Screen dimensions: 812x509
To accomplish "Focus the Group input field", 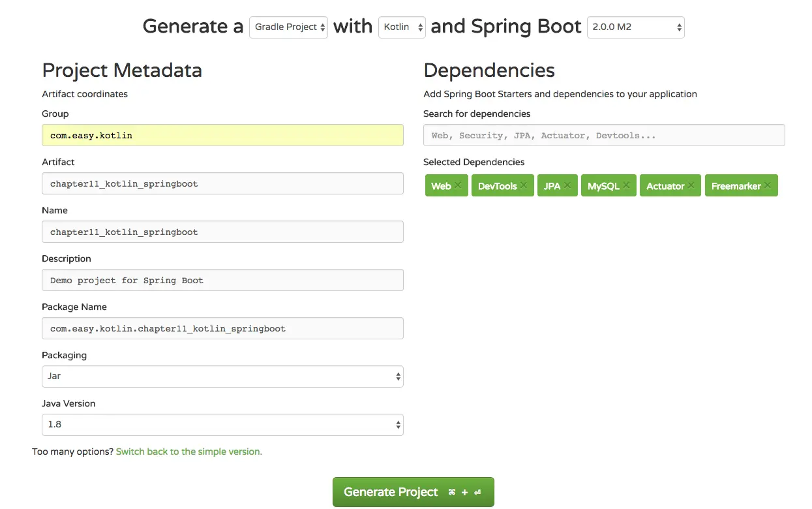I will pyautogui.click(x=222, y=136).
